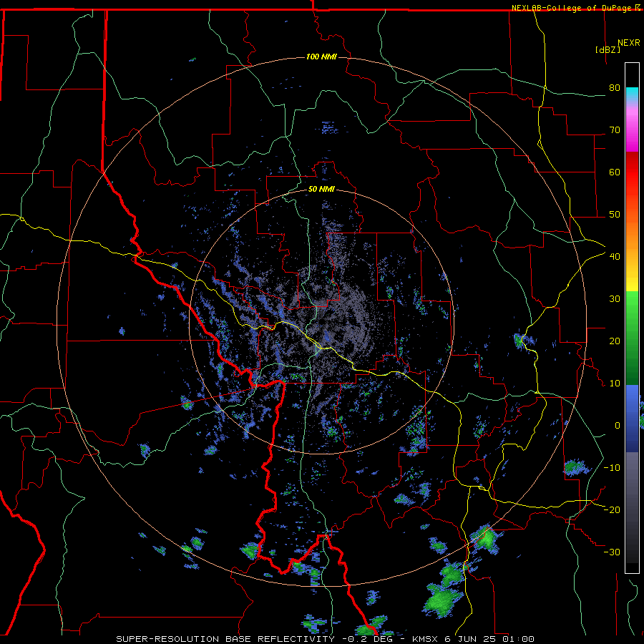Click the 60 value on dBZ scale
The width and height of the screenshot is (644, 644).
click(x=615, y=172)
